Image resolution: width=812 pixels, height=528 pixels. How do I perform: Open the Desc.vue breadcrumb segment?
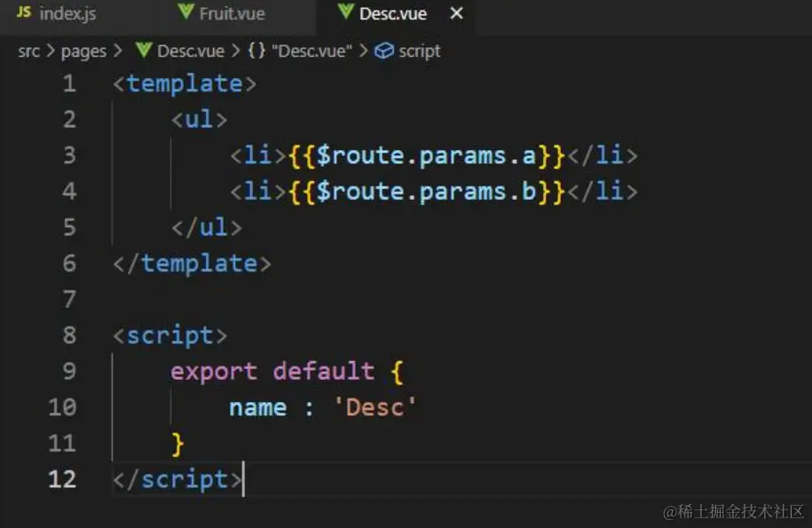(191, 51)
